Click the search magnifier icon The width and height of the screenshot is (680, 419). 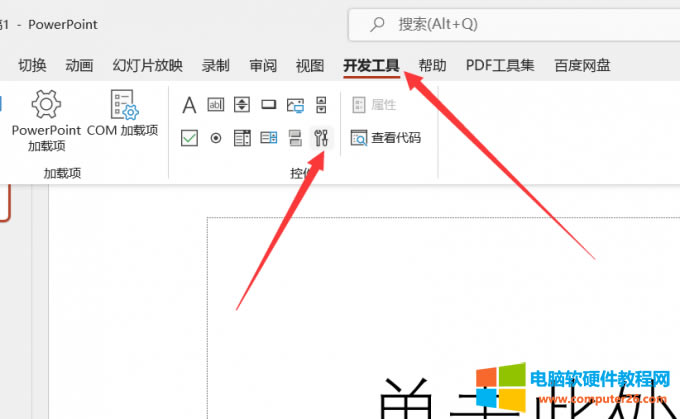377,24
